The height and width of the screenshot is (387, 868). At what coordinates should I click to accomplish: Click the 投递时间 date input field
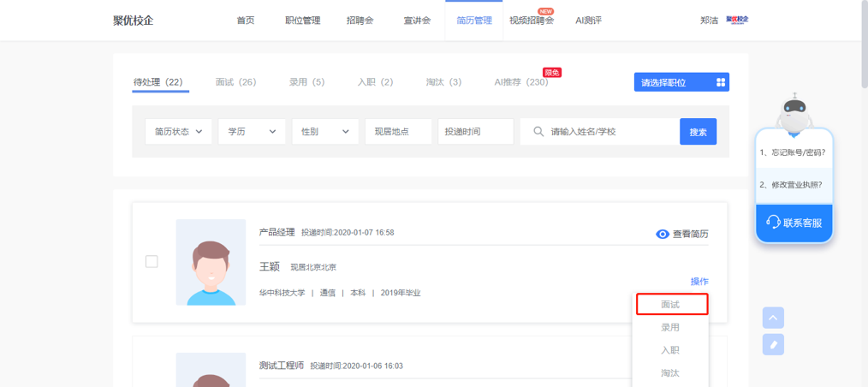[x=475, y=132]
